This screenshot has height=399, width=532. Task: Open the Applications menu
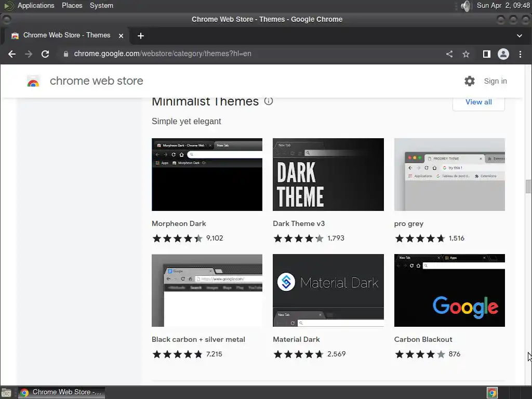tap(36, 5)
